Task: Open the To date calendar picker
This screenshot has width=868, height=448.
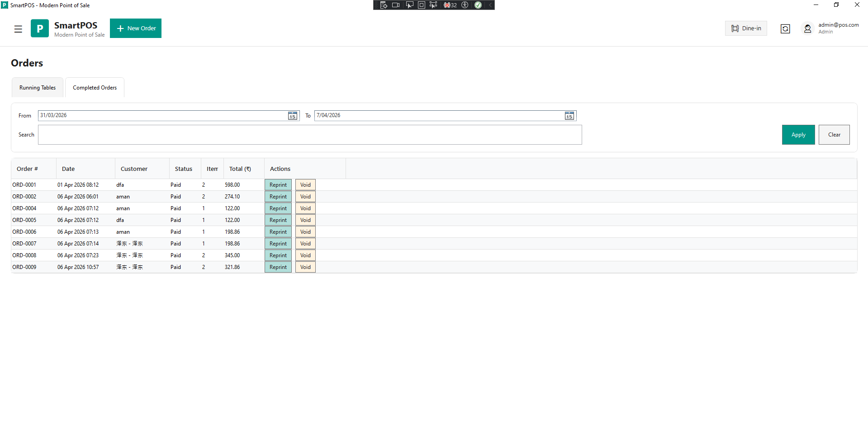Action: 569,116
